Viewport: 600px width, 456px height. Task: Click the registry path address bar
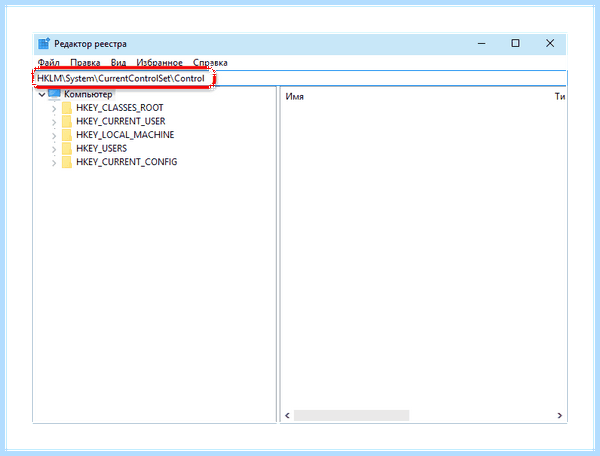click(300, 78)
